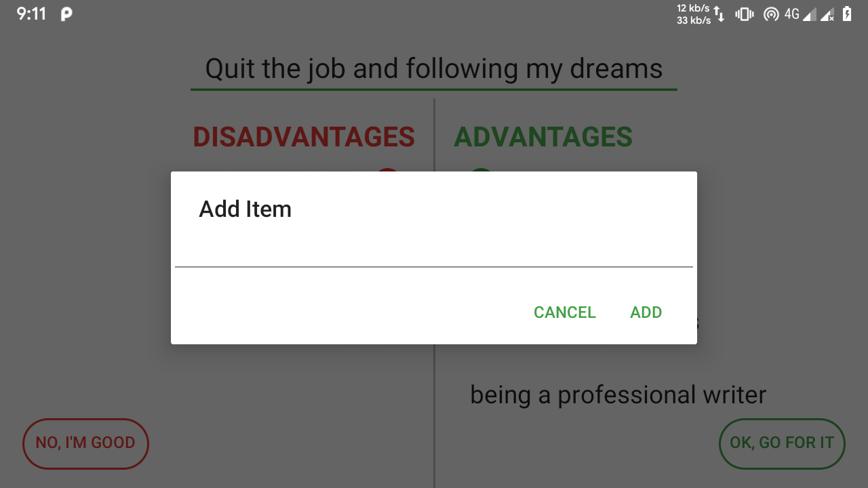This screenshot has width=868, height=488.
Task: Tap the DISADVANTAGES column heading
Action: click(304, 137)
